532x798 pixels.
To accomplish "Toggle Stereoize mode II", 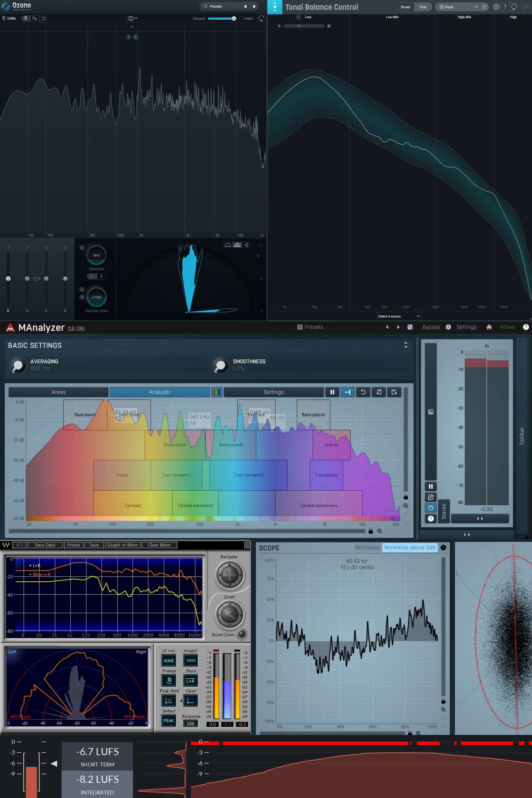I will 101,276.
